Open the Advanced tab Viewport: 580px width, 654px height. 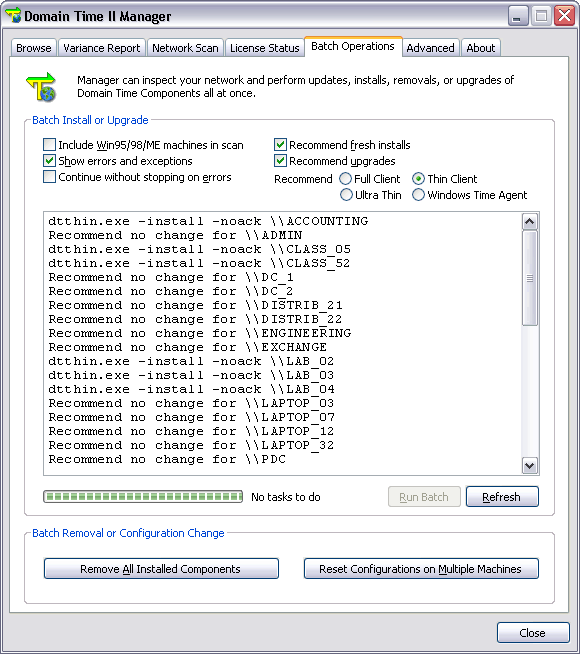click(430, 48)
